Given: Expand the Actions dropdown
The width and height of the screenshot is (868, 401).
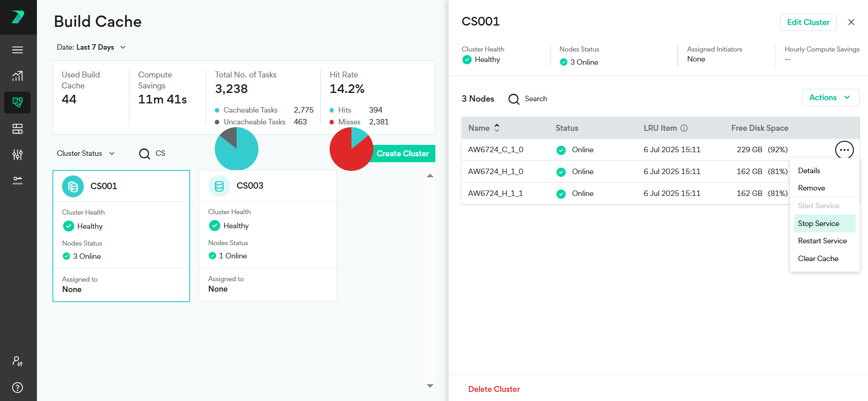Looking at the screenshot, I should click(830, 98).
